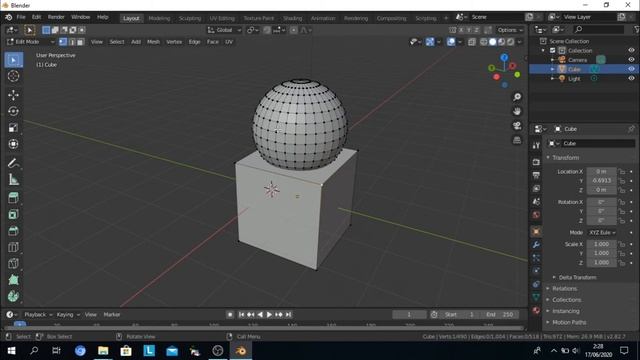
Task: Toggle X-ray viewport mode
Action: (472, 42)
